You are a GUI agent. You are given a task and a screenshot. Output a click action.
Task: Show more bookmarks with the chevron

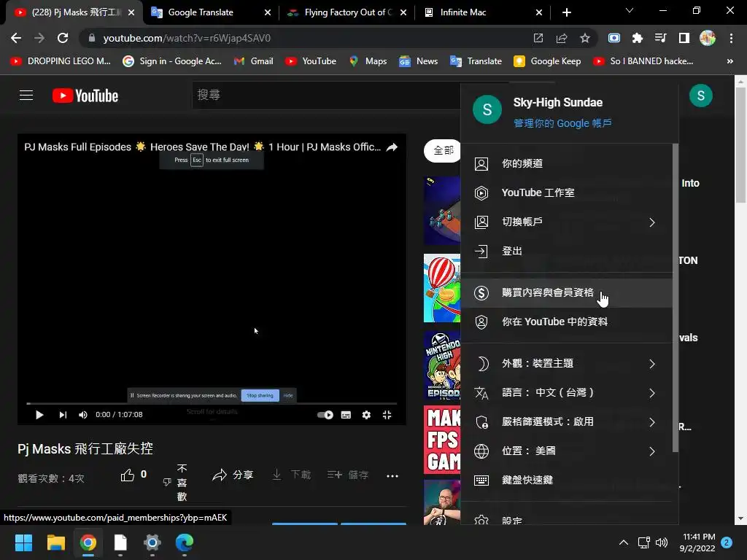pos(729,61)
